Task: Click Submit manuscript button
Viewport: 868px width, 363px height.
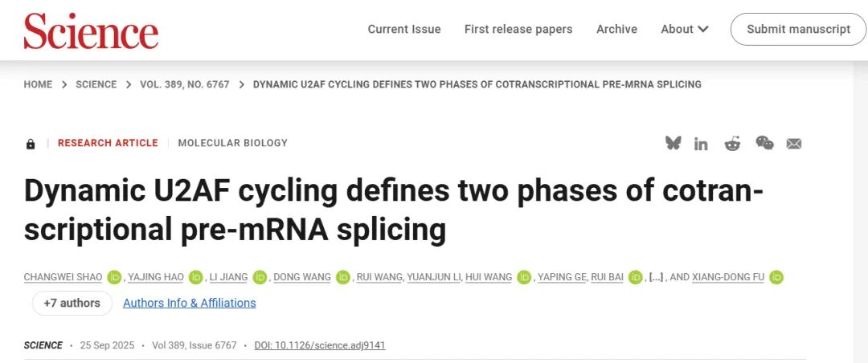Action: pyautogui.click(x=798, y=29)
